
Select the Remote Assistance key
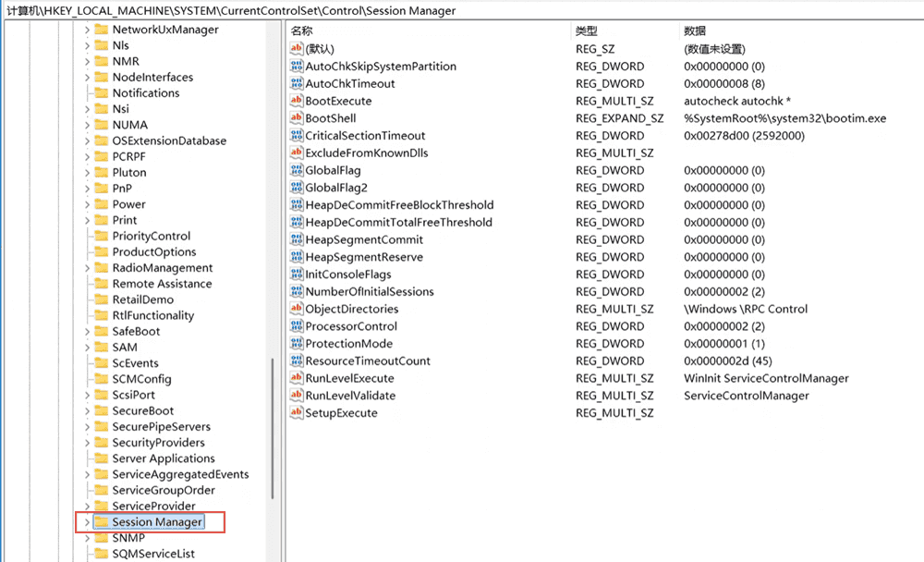pyautogui.click(x=162, y=284)
